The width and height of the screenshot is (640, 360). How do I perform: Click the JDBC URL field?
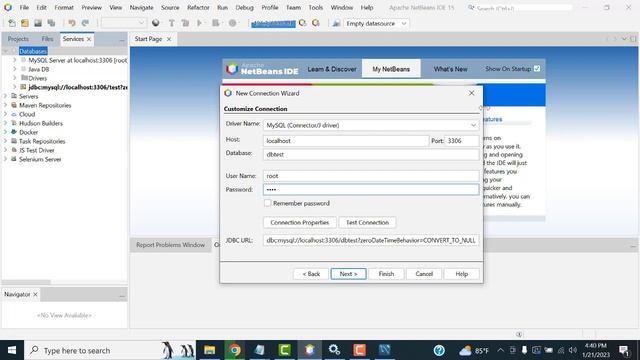coord(371,240)
